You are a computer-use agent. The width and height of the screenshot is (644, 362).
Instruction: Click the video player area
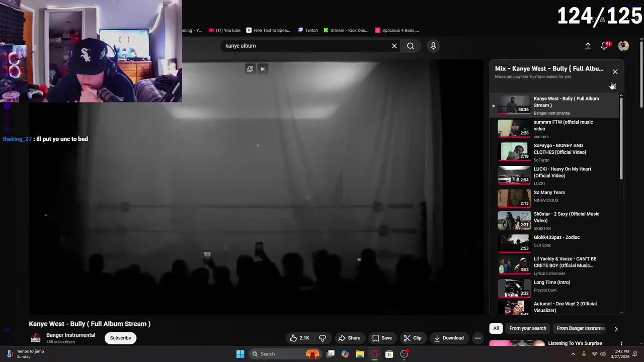tap(256, 187)
